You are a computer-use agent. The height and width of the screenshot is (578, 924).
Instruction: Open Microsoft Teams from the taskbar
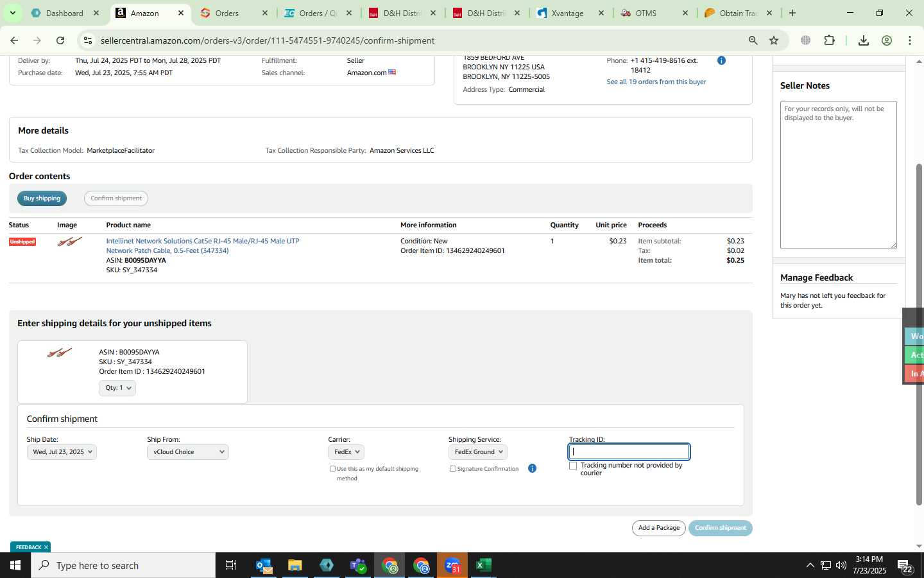coord(357,565)
